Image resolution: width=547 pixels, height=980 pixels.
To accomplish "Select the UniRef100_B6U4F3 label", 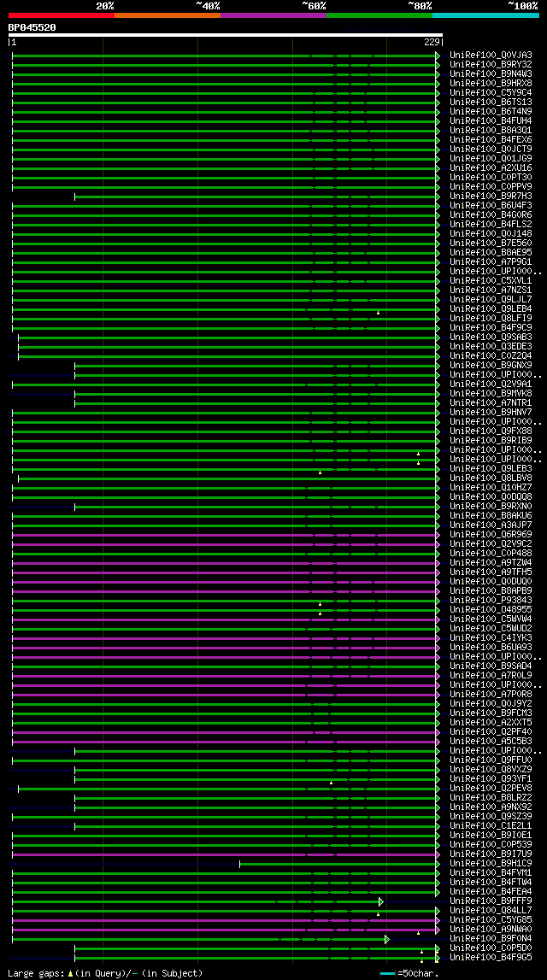I will click(x=491, y=205).
